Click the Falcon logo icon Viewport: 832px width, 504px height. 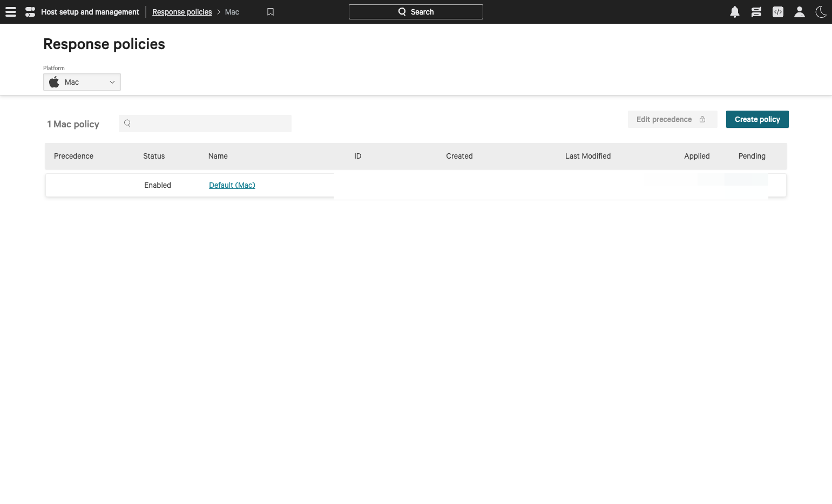point(30,12)
